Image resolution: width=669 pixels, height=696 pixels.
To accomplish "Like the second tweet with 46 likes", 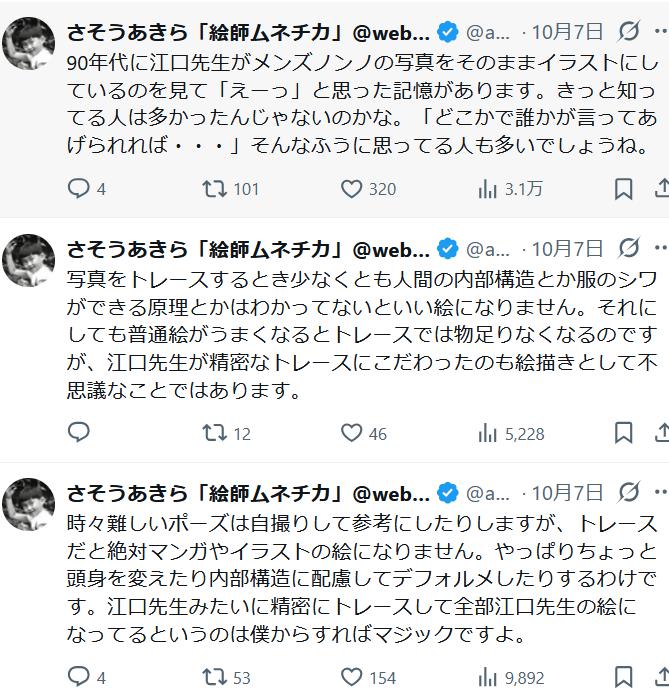I will click(351, 432).
